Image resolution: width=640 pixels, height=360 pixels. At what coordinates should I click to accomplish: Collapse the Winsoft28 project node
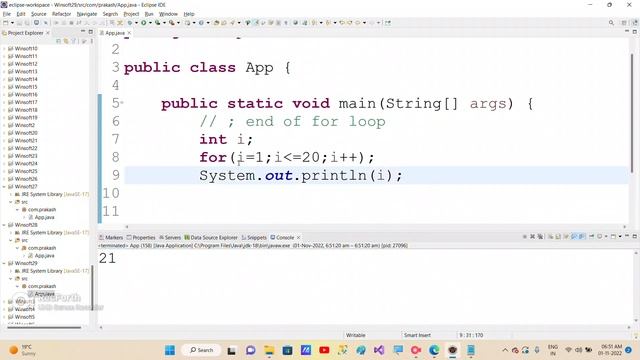(x=4, y=225)
